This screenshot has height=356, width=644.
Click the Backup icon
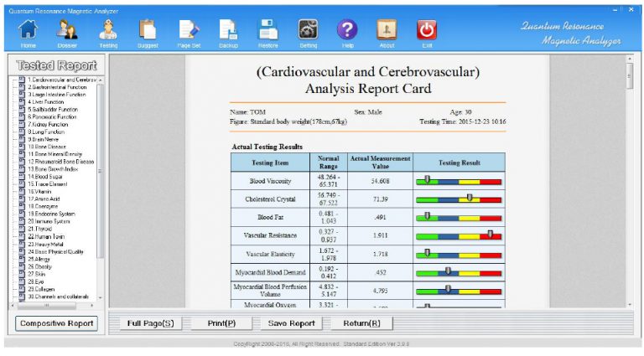228,31
